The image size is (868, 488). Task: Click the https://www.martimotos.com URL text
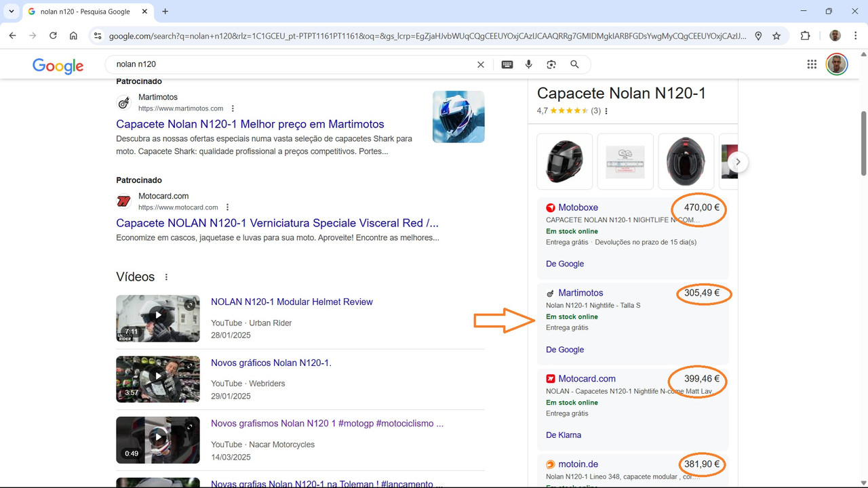click(180, 108)
